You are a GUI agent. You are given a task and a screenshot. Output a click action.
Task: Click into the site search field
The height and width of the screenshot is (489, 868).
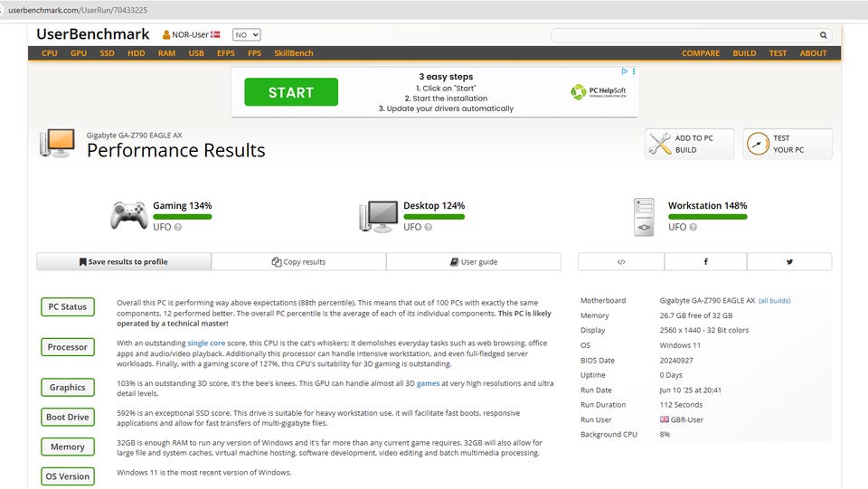[x=685, y=35]
